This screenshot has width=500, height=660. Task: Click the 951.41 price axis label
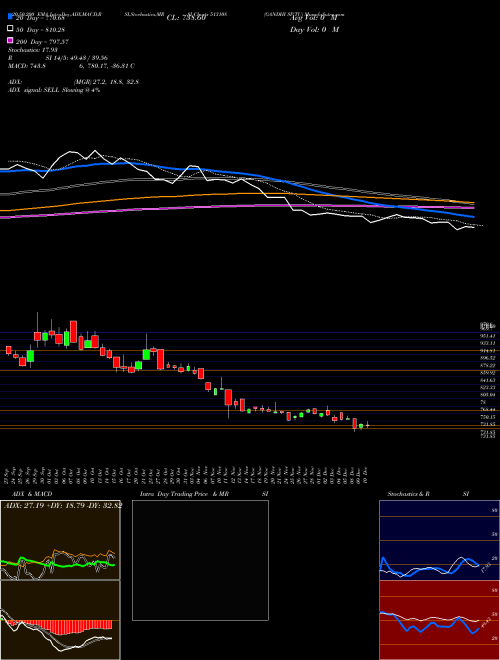click(488, 335)
